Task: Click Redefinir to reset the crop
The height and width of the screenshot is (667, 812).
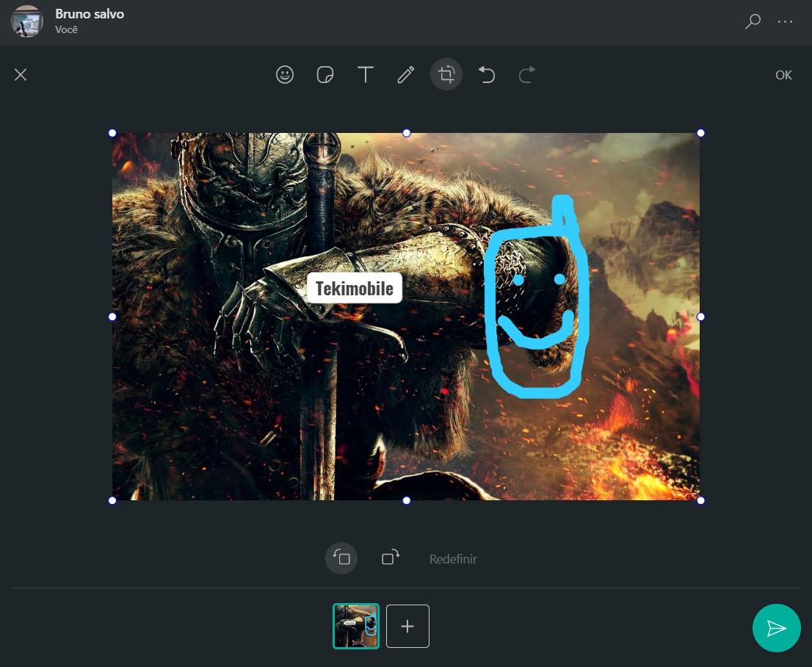Action: (453, 559)
